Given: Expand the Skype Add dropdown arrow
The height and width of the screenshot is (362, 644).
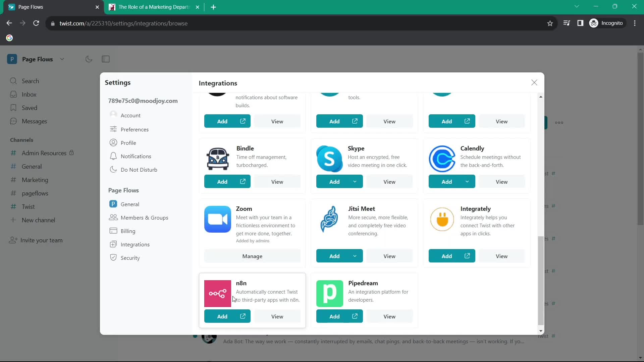Looking at the screenshot, I should click(355, 182).
